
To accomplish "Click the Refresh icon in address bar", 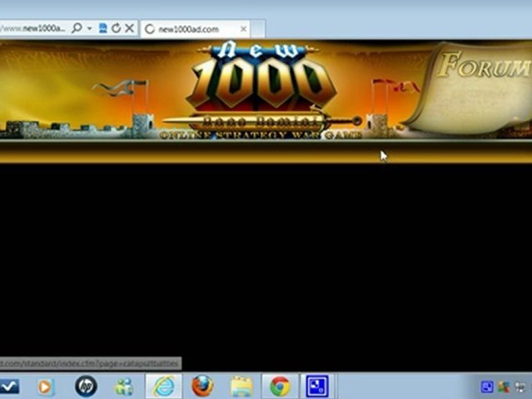I will coord(116,28).
